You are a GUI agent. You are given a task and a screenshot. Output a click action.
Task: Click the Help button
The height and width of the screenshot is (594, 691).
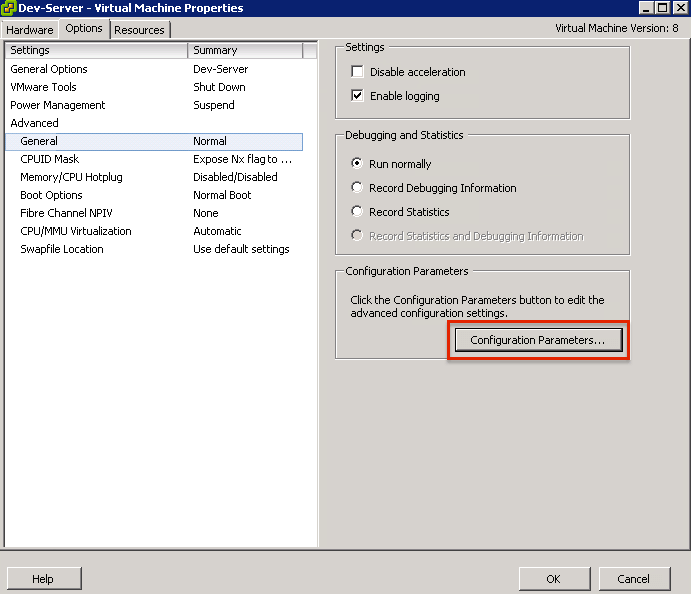(43, 579)
